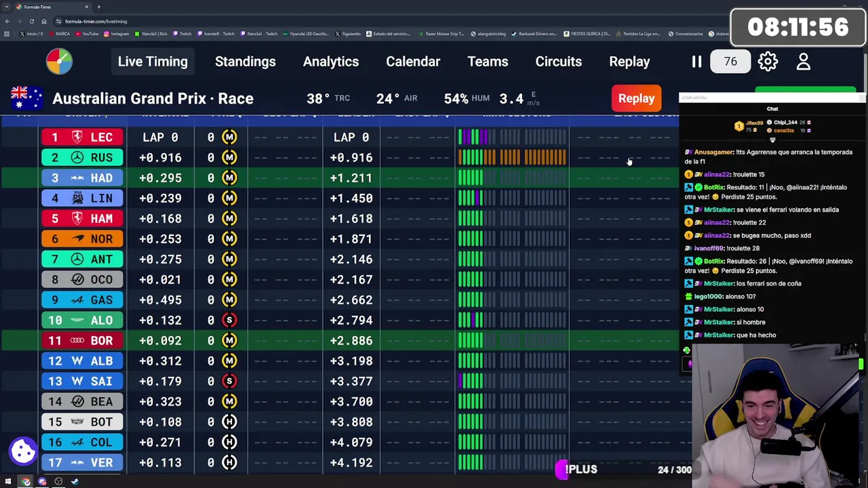Select the ANT driver row badge
868x488 pixels.
click(x=82, y=260)
